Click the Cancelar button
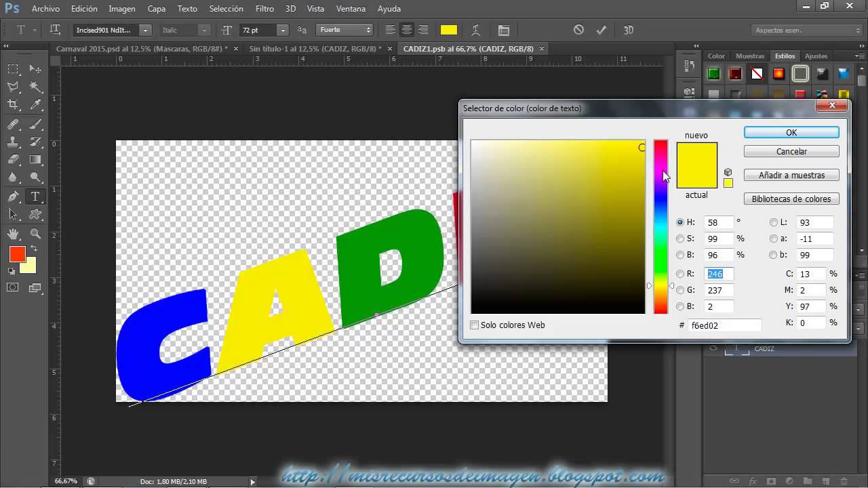 pyautogui.click(x=791, y=151)
